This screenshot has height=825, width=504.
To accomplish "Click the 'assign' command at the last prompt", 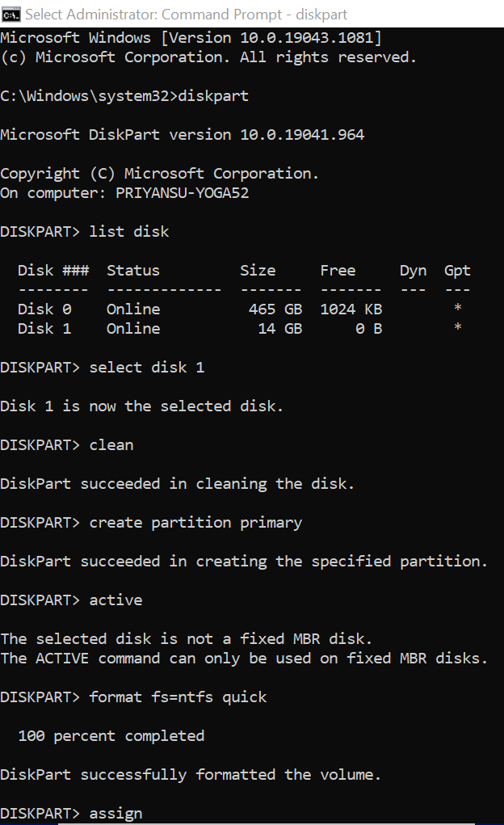I will [115, 814].
